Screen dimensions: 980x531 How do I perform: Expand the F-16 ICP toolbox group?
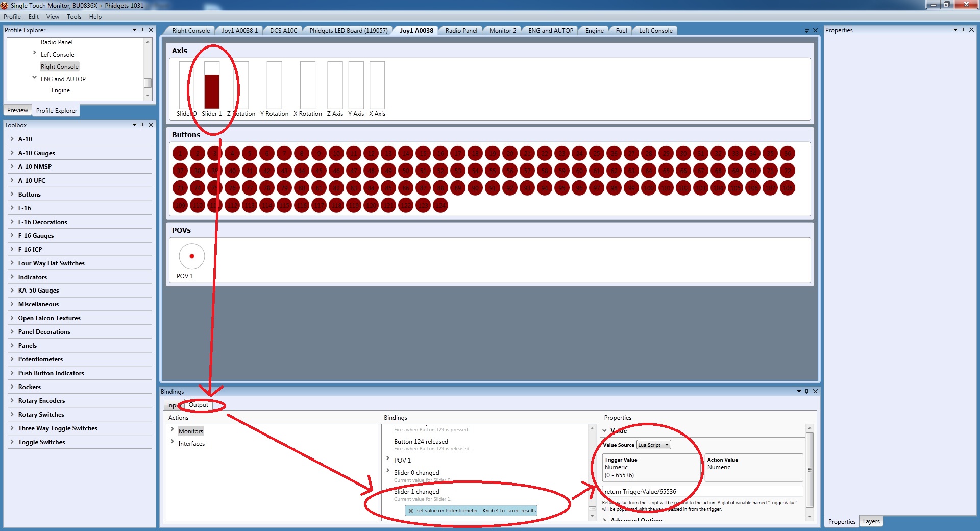[12, 249]
